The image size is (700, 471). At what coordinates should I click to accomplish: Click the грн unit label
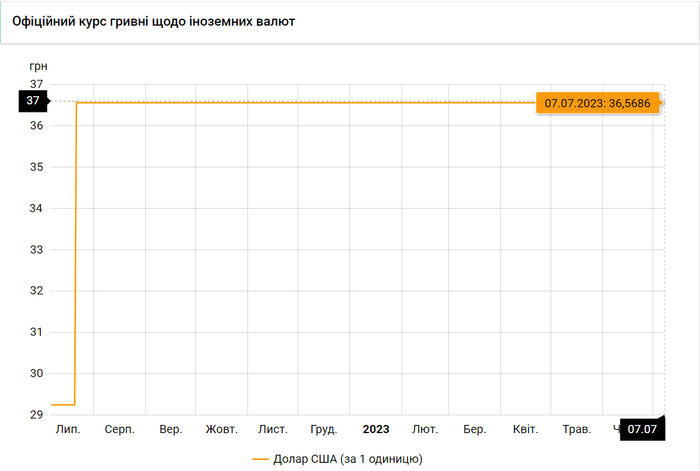tap(37, 66)
